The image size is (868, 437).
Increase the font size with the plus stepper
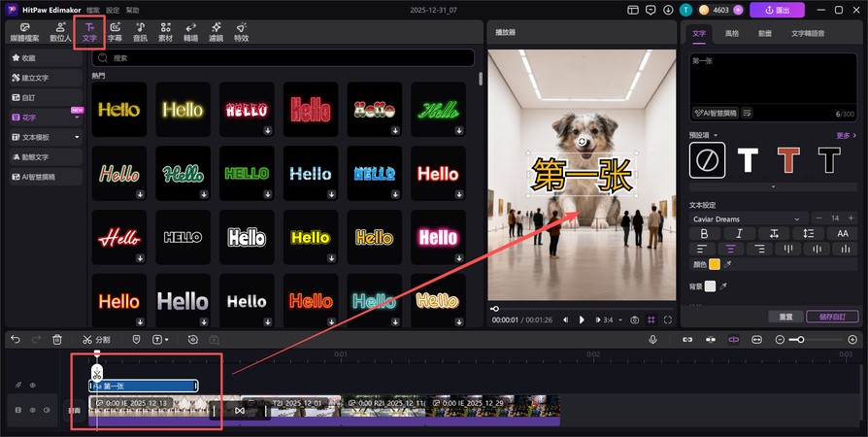click(851, 218)
